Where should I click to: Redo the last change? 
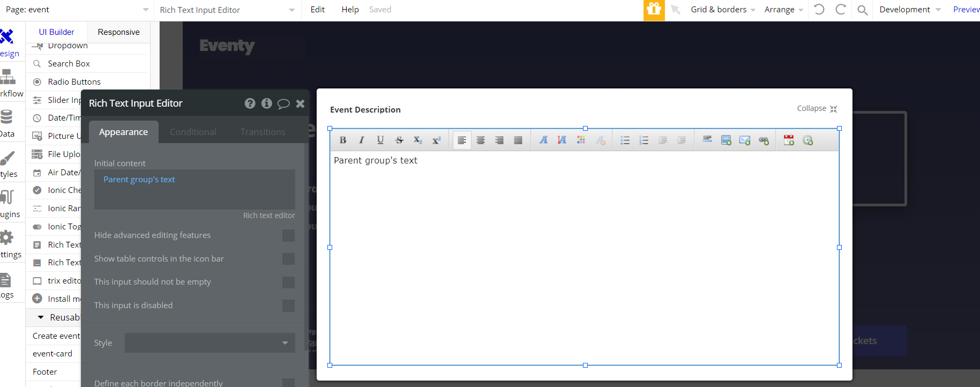pos(841,10)
